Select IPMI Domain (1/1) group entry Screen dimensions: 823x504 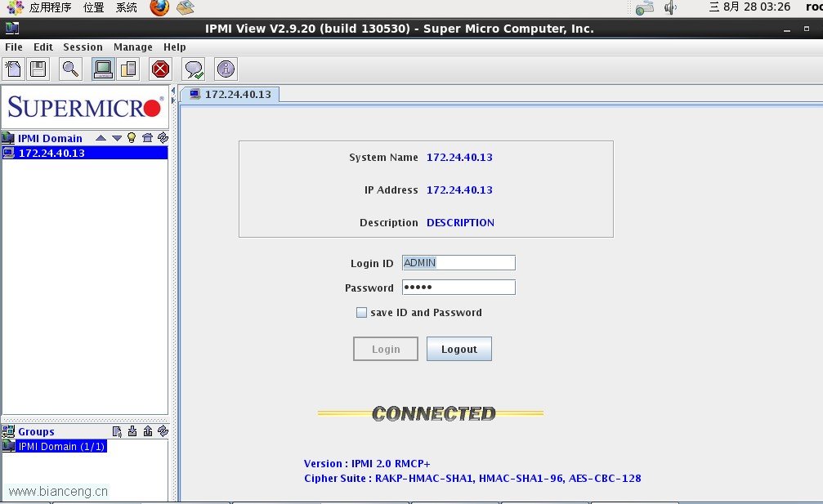[x=55, y=446]
